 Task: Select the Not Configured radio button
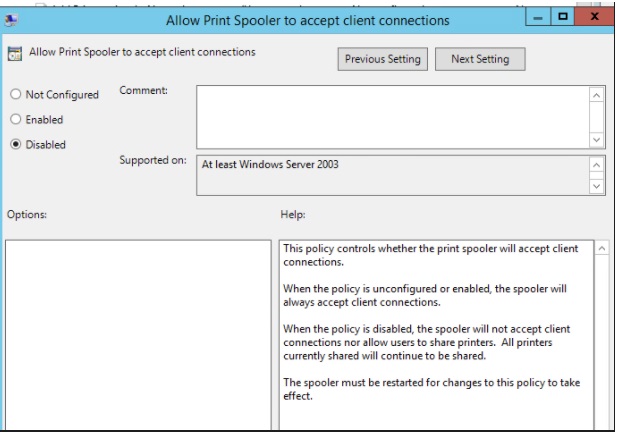[15, 94]
